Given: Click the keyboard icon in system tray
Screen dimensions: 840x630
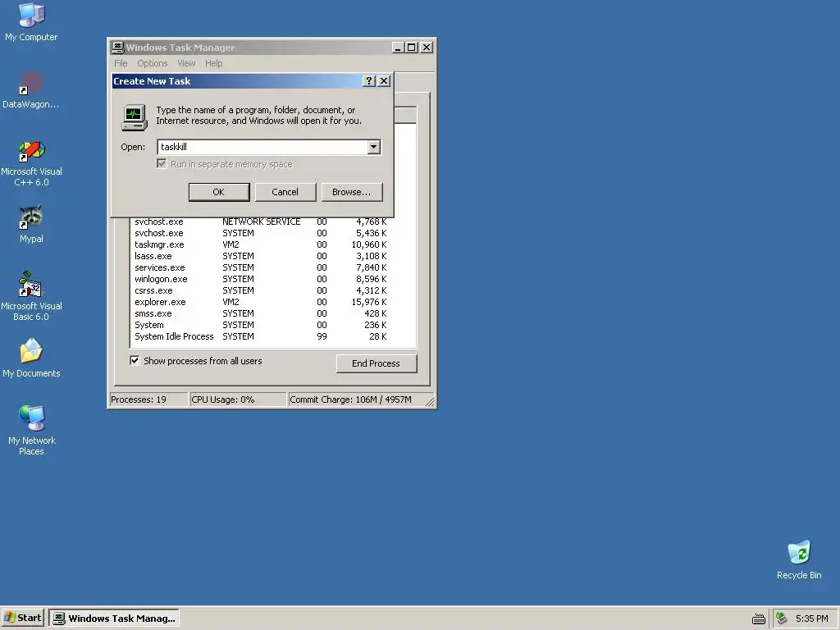Looking at the screenshot, I should (759, 619).
